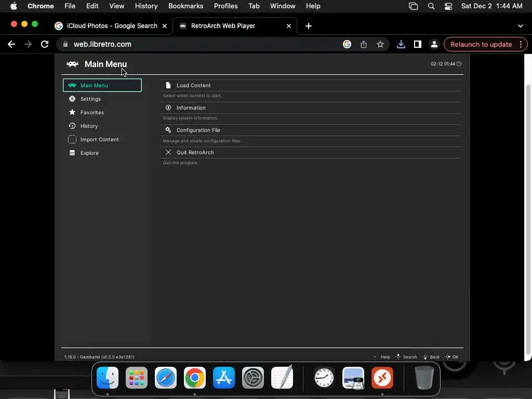Screen dimensions: 532x399
Task: Click the Load Content file icon
Action: click(x=168, y=85)
